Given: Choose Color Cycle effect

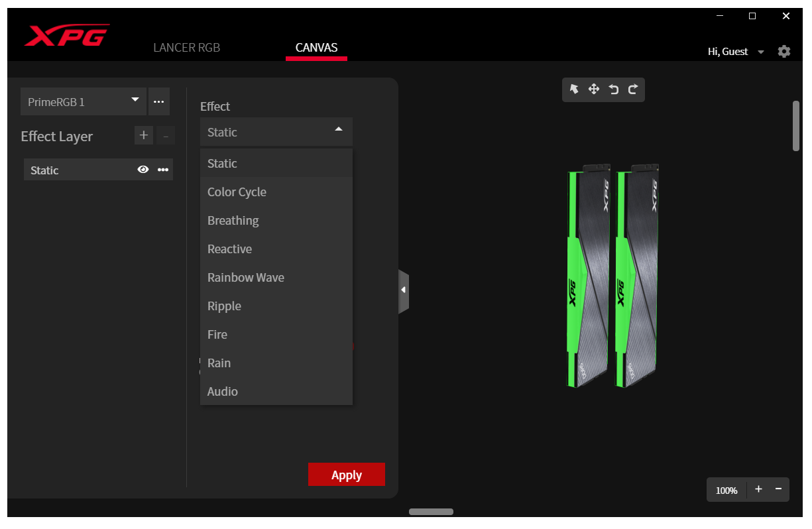Looking at the screenshot, I should pyautogui.click(x=276, y=192).
